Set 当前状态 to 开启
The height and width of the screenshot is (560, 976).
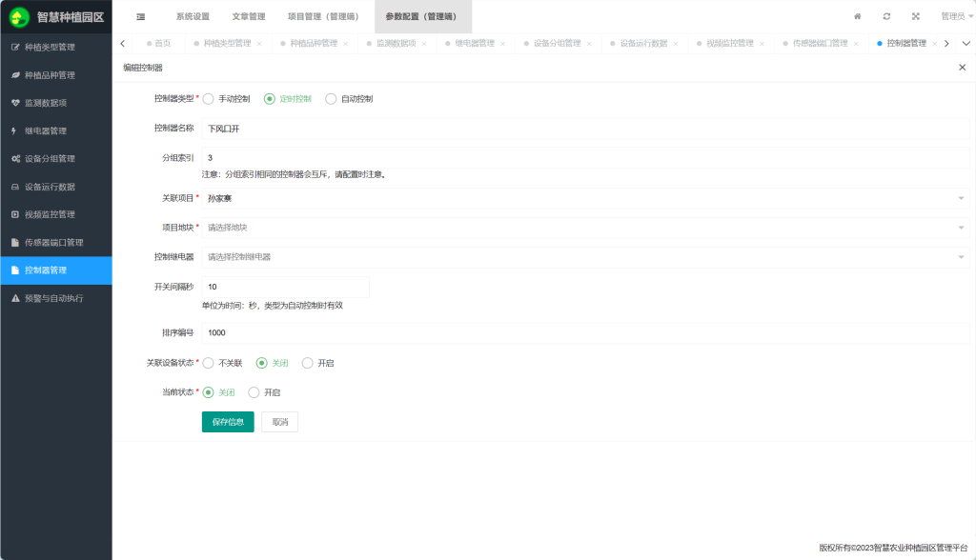click(254, 392)
